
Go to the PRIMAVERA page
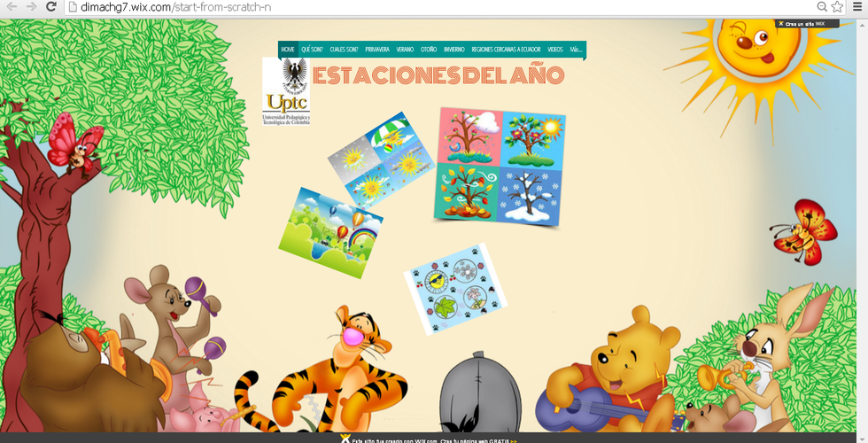377,50
